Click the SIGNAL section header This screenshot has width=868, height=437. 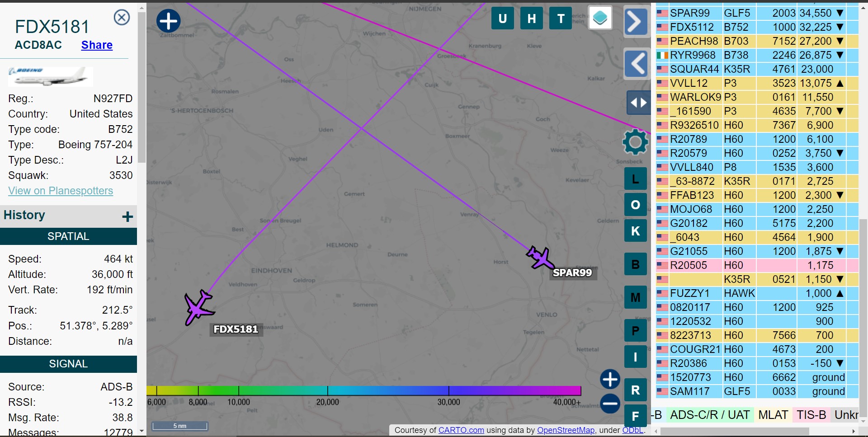[x=68, y=364]
